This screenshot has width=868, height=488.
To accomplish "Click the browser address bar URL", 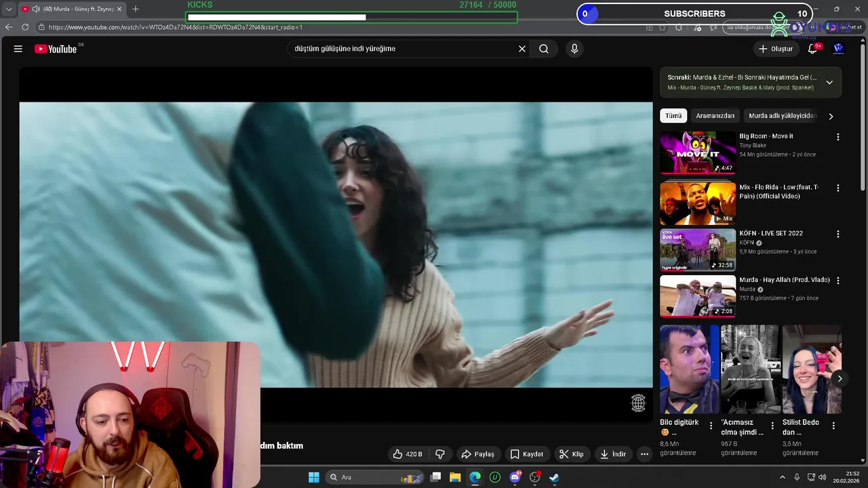I will click(x=176, y=27).
